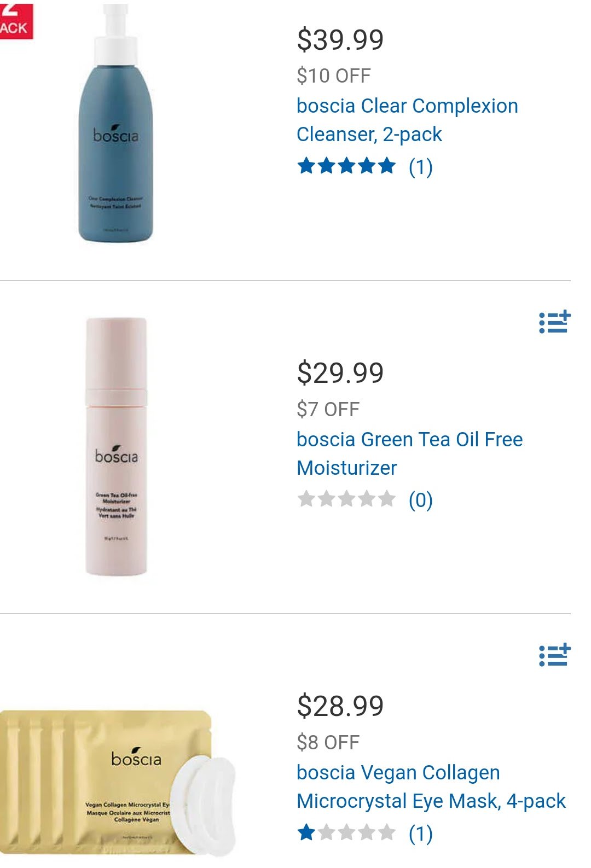The height and width of the screenshot is (868, 591).
Task: Select the one-star rating for Vegan Collagen Eye Mask
Action: tap(346, 832)
